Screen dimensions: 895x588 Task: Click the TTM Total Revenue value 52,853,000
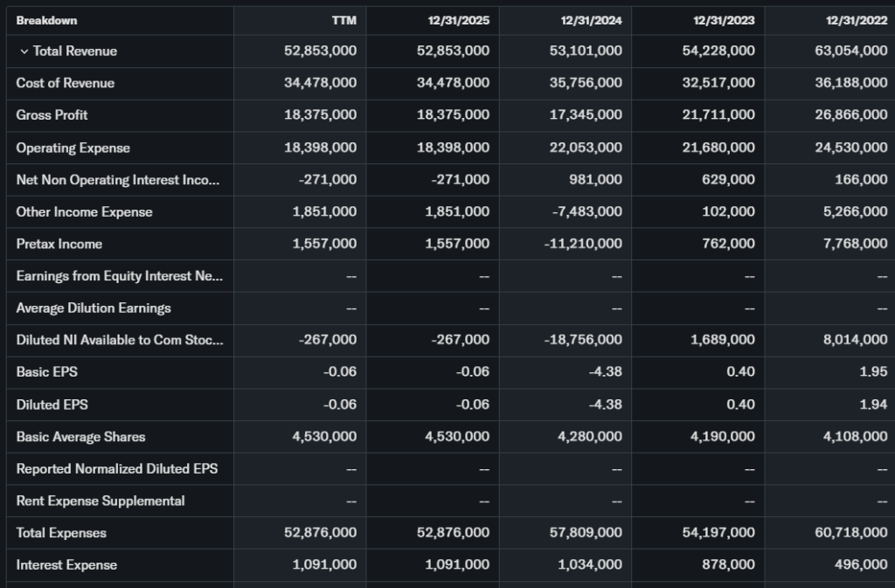click(x=320, y=52)
